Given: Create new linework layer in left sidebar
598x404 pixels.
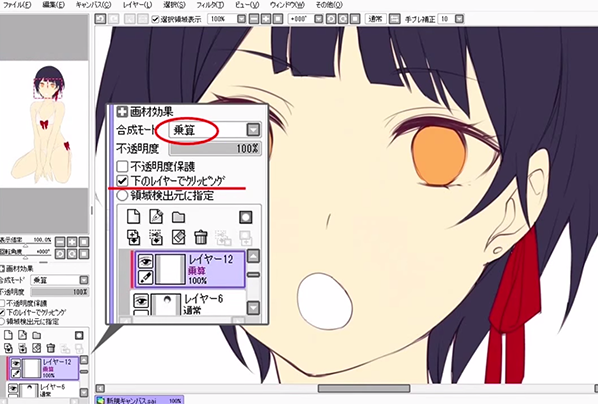Looking at the screenshot, I should click(22, 335).
